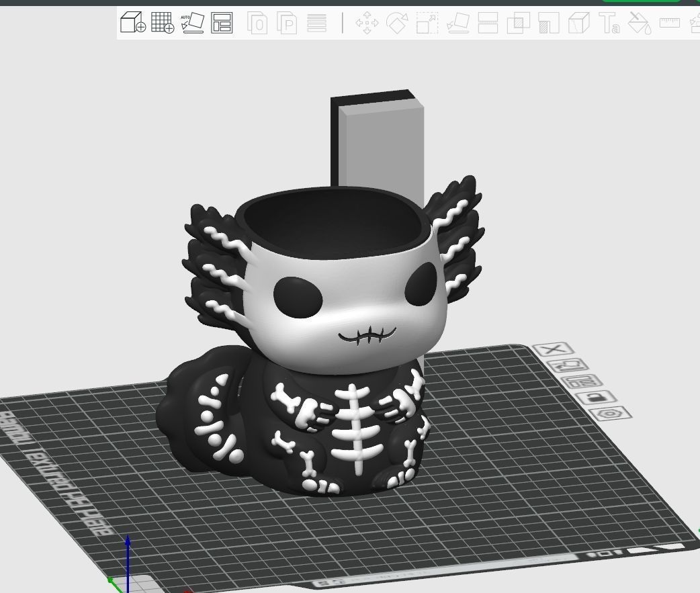Open the Seam painting cube icon
Viewport: 700px width, 593px height.
tap(579, 23)
